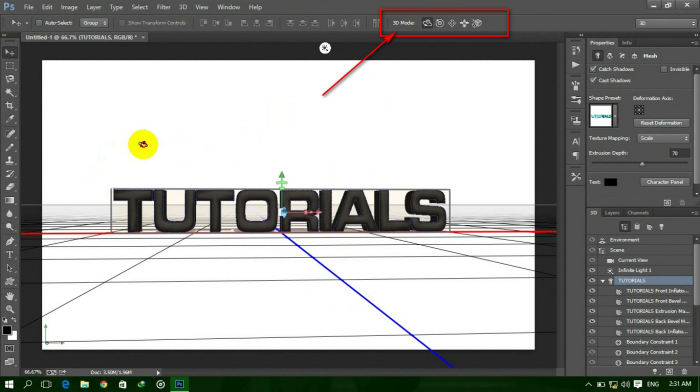The image size is (700, 392).
Task: Select the Move tool in toolbox
Action: click(9, 52)
